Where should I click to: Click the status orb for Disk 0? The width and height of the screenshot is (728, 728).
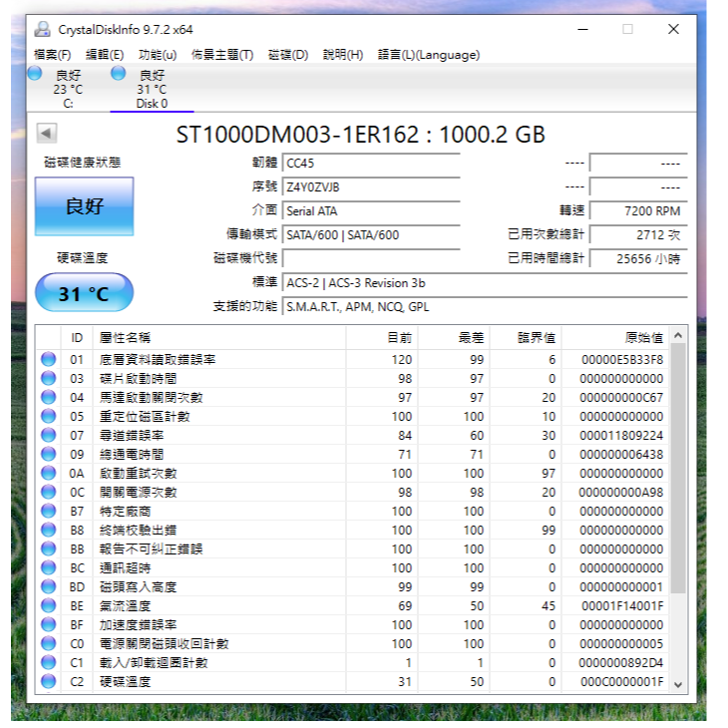119,74
